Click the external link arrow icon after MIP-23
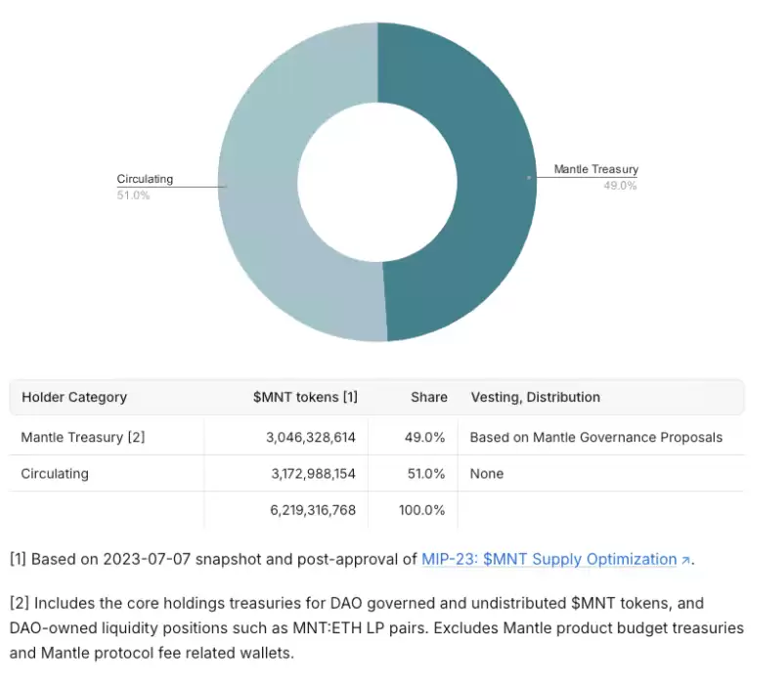784x690 pixels. pos(685,561)
